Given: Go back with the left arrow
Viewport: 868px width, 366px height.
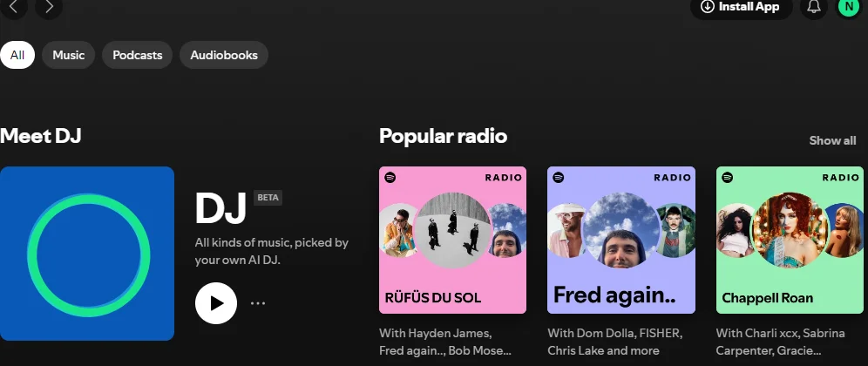Looking at the screenshot, I should pos(14,6).
